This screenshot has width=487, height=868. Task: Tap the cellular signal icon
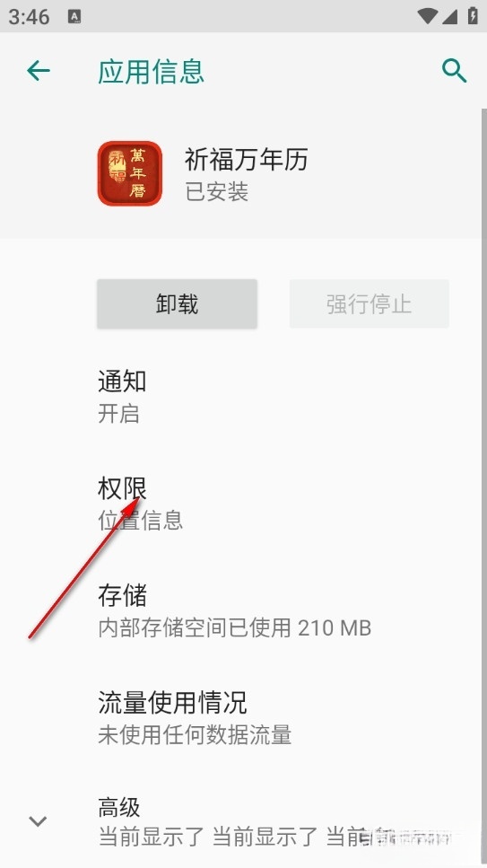[448, 16]
